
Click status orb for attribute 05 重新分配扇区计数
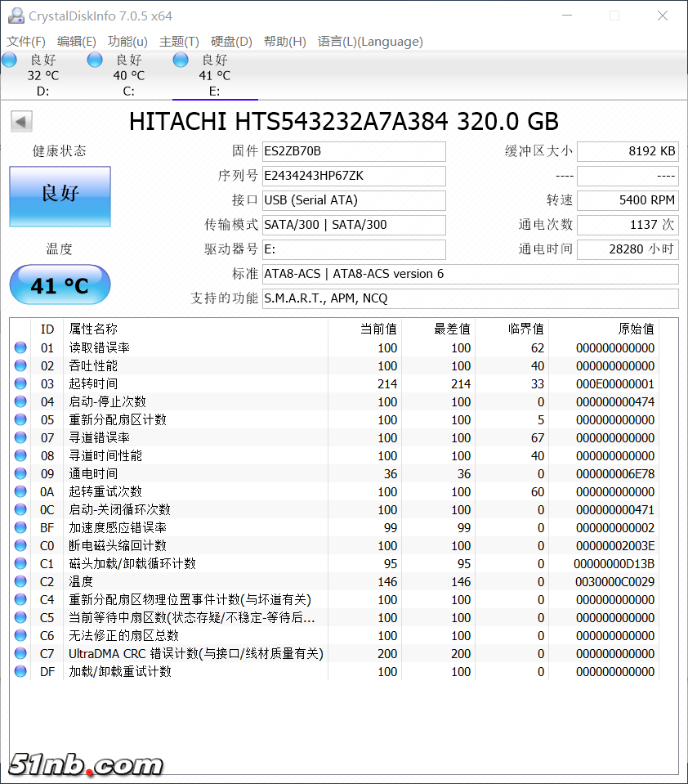tap(20, 420)
